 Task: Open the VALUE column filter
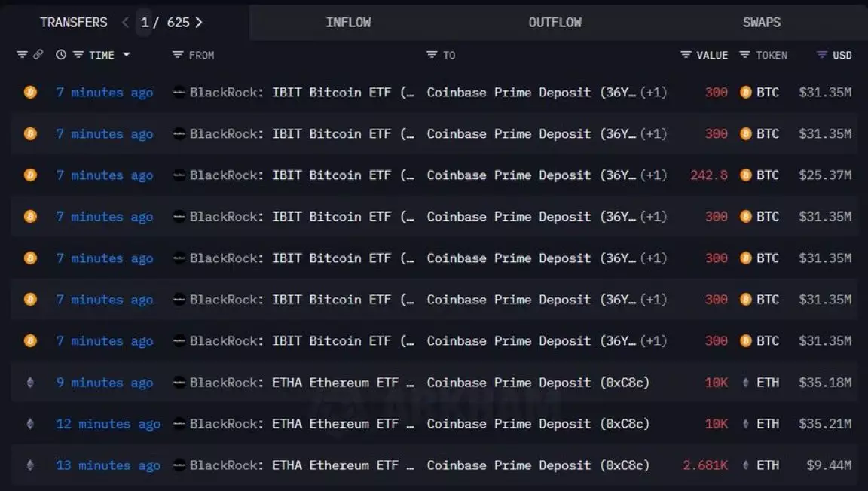(686, 55)
